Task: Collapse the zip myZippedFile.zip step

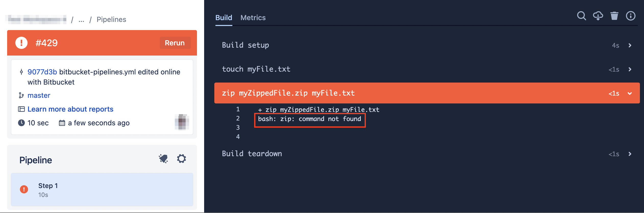Action: [x=427, y=93]
